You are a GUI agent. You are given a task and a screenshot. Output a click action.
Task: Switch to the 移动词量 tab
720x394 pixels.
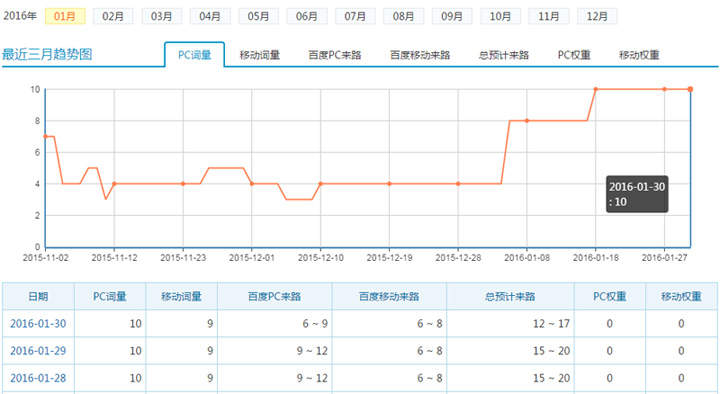[260, 55]
